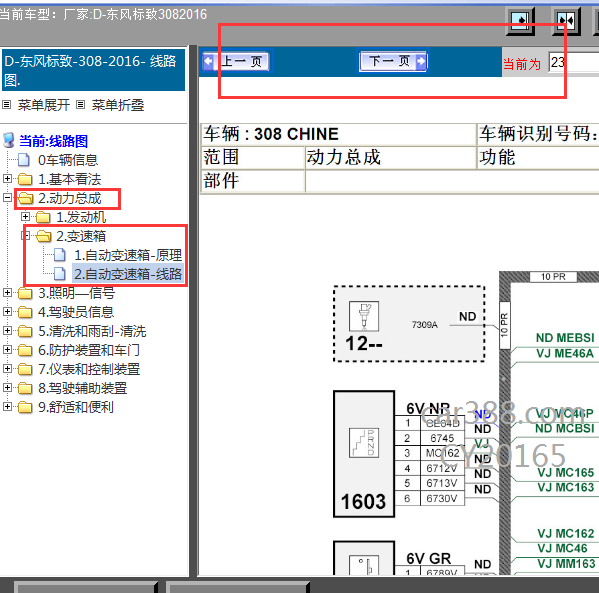Open 2.自动变速箱-线路 document
Viewport: 599px width, 593px height.
pyautogui.click(x=128, y=274)
